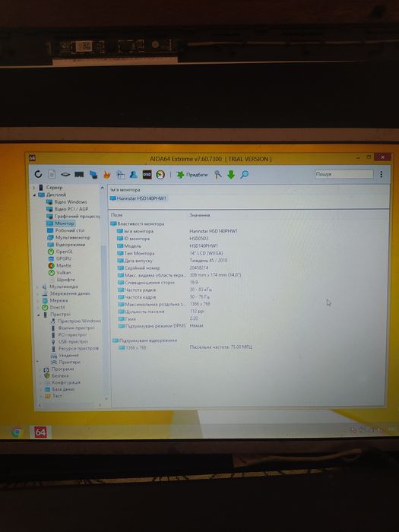Click the memory module toolbar icon
The height and width of the screenshot is (532, 399).
(79, 174)
